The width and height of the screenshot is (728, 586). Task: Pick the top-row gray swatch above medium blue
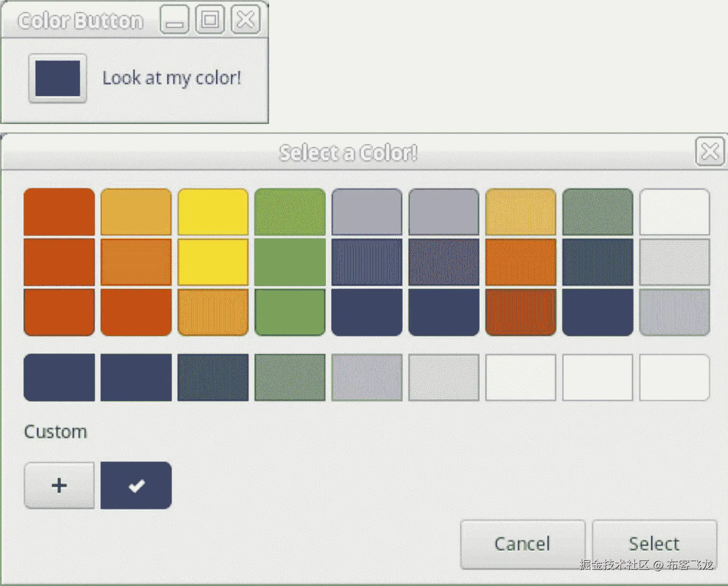[367, 212]
